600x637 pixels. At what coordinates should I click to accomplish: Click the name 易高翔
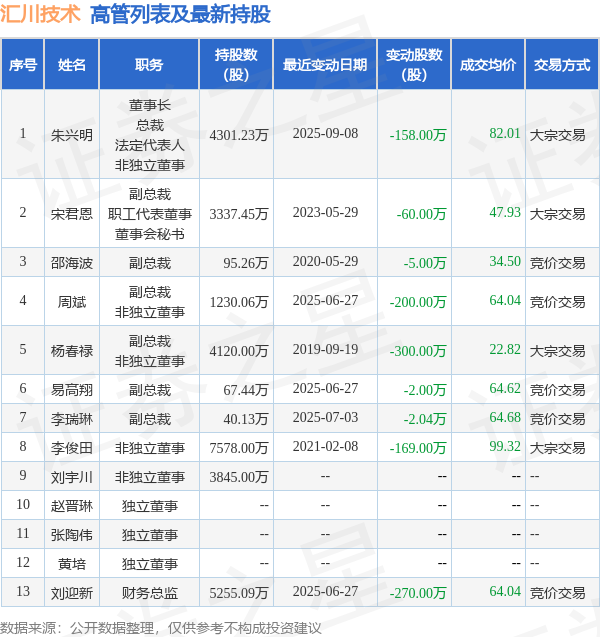[71, 390]
